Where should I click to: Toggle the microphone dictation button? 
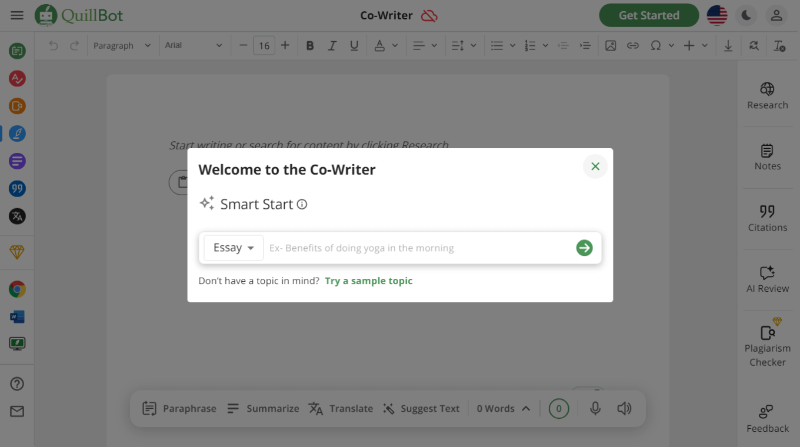click(x=595, y=408)
